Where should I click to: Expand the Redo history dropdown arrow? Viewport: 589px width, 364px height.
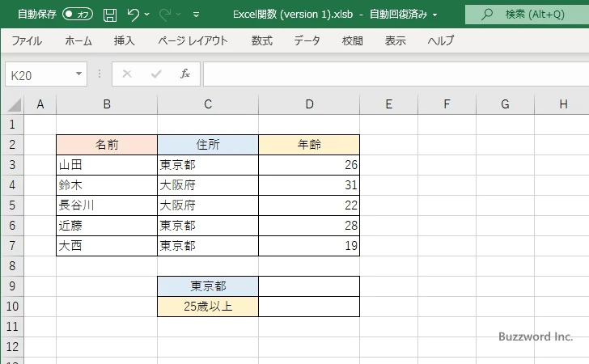tap(179, 15)
